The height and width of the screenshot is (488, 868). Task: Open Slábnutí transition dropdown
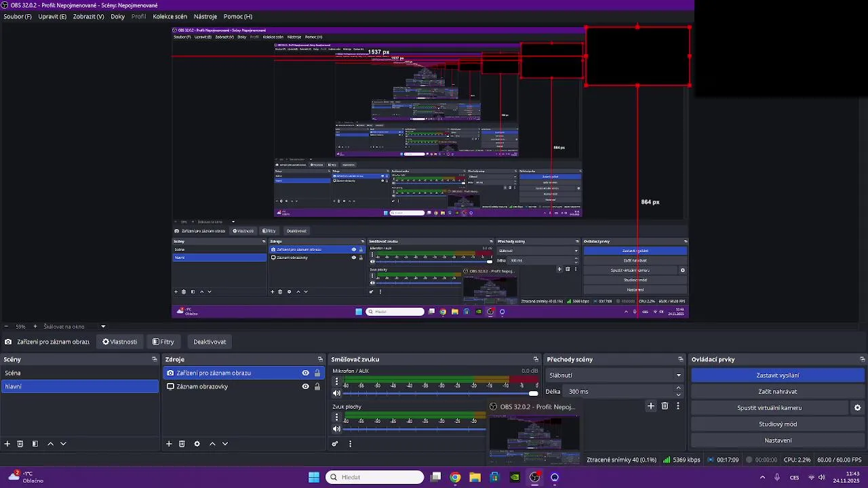tap(615, 375)
